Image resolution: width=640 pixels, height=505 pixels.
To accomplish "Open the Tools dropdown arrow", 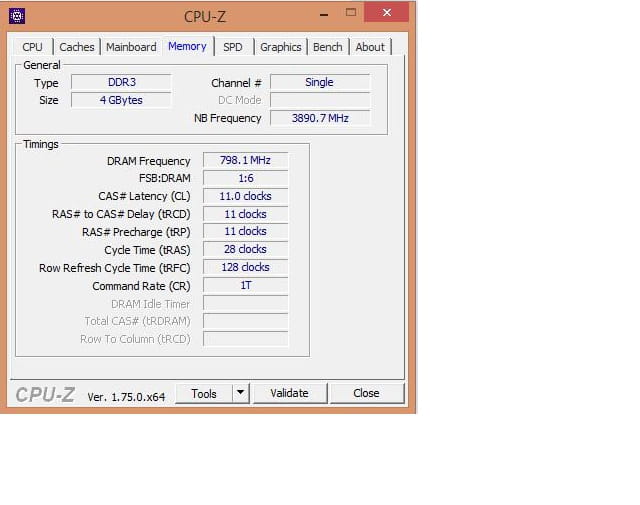I will coord(240,393).
